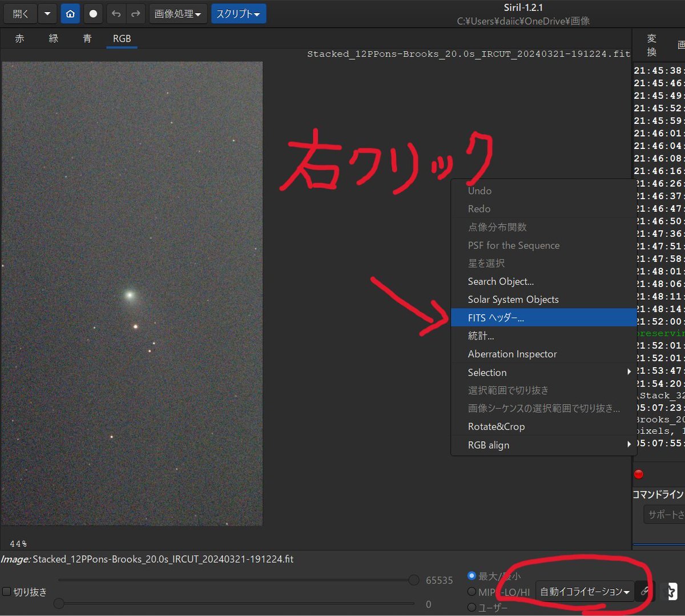Choose Solar System Objects in context menu
The width and height of the screenshot is (685, 616).
[543, 299]
